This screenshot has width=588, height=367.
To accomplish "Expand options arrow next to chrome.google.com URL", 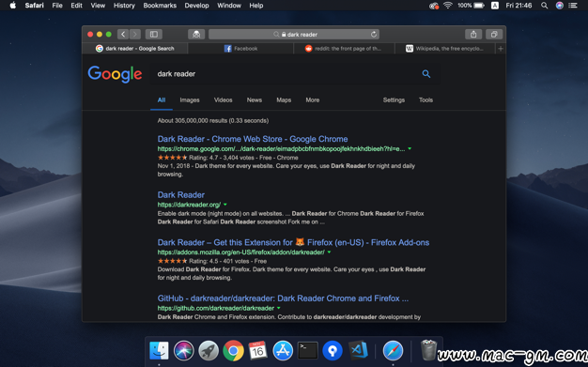I will (410, 149).
